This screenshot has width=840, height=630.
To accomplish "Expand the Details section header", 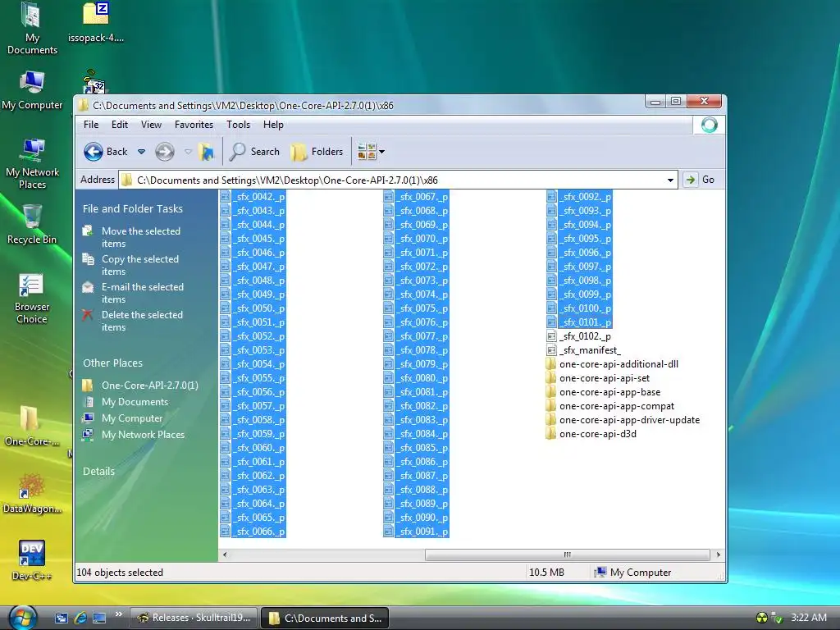I will coord(98,472).
